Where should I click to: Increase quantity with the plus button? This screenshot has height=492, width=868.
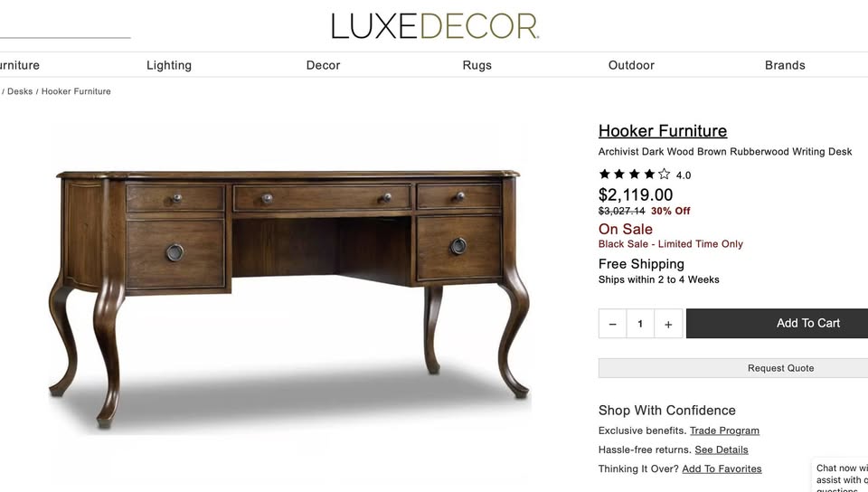click(x=668, y=324)
